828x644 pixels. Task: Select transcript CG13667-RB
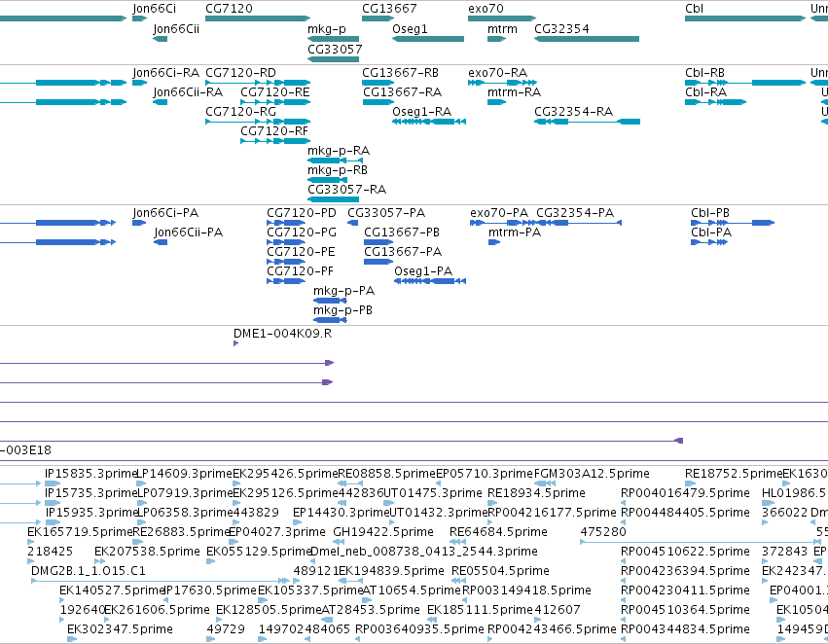(x=400, y=73)
